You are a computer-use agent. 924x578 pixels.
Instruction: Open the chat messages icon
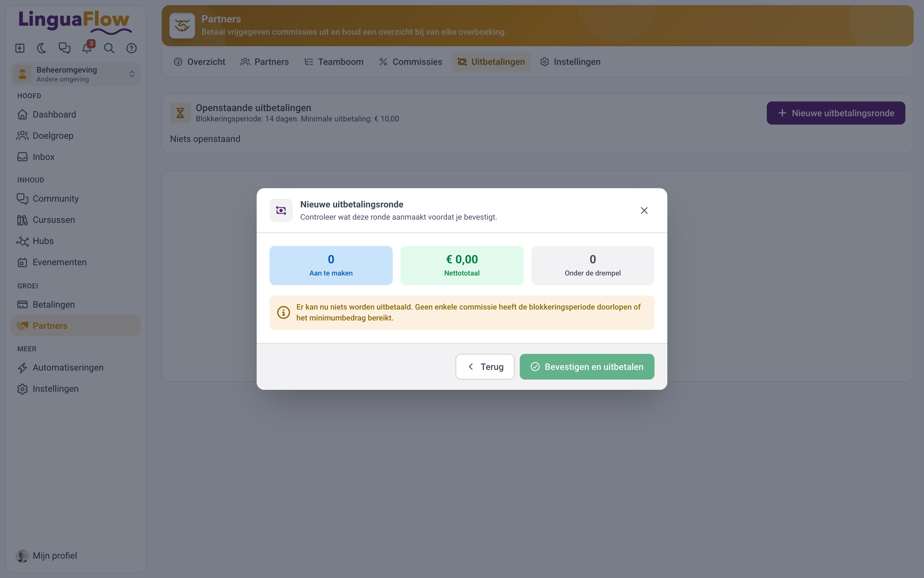click(x=64, y=48)
